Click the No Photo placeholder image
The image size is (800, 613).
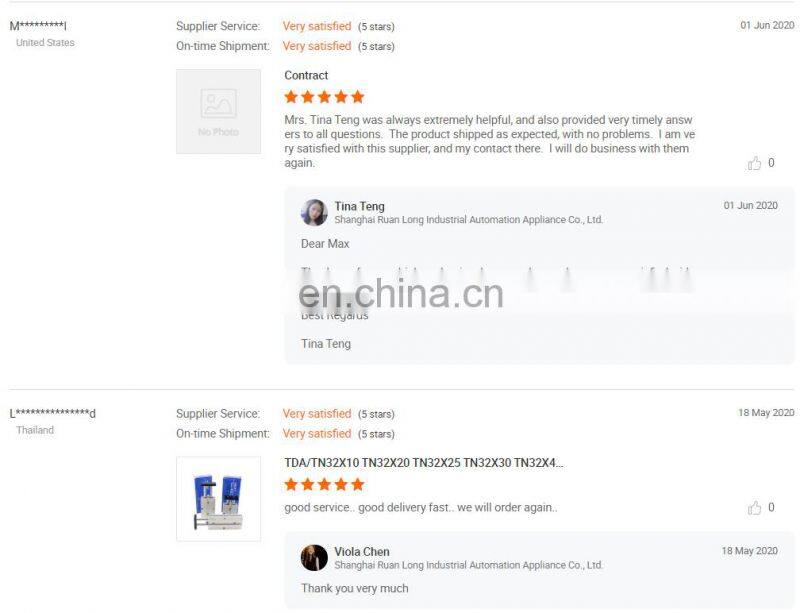coord(218,111)
